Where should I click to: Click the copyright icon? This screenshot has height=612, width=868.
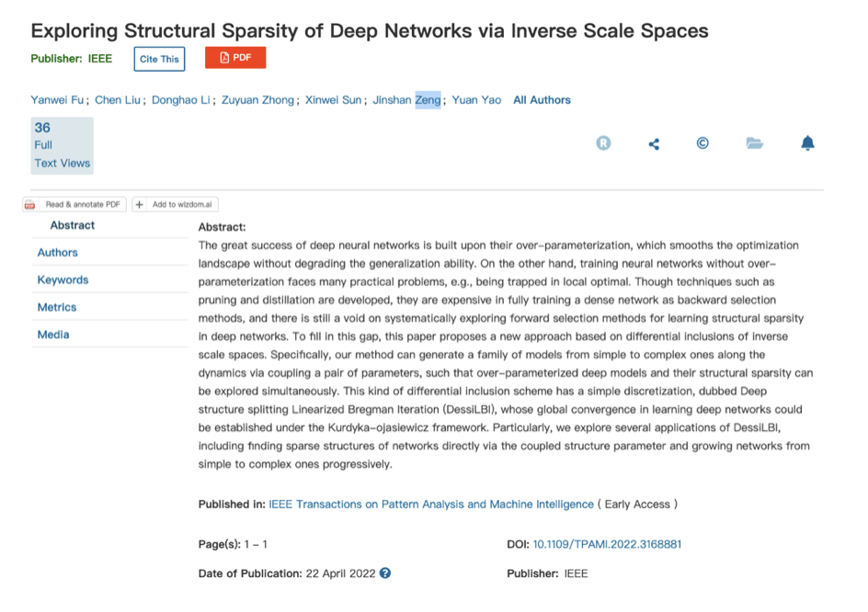click(x=702, y=143)
